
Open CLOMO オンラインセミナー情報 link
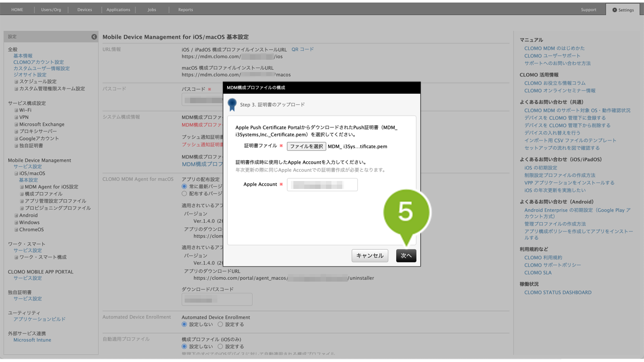560,91
